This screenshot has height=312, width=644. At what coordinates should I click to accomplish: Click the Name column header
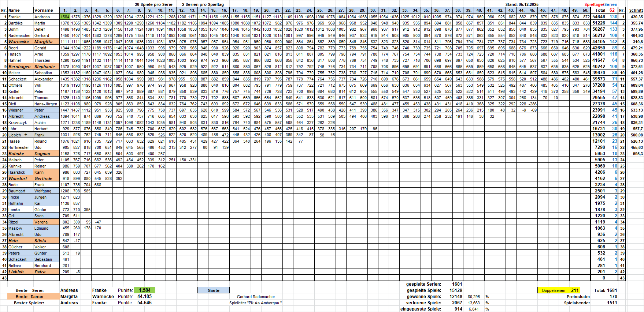[x=20, y=10]
